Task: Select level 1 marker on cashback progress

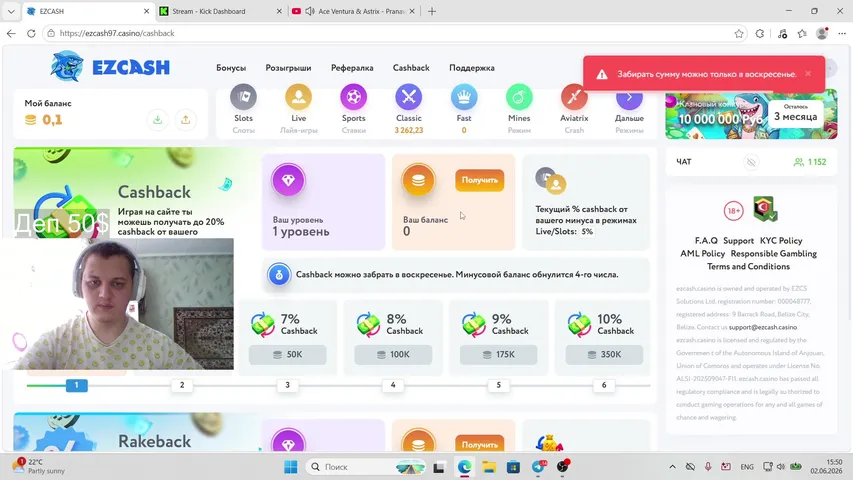Action: click(x=77, y=385)
